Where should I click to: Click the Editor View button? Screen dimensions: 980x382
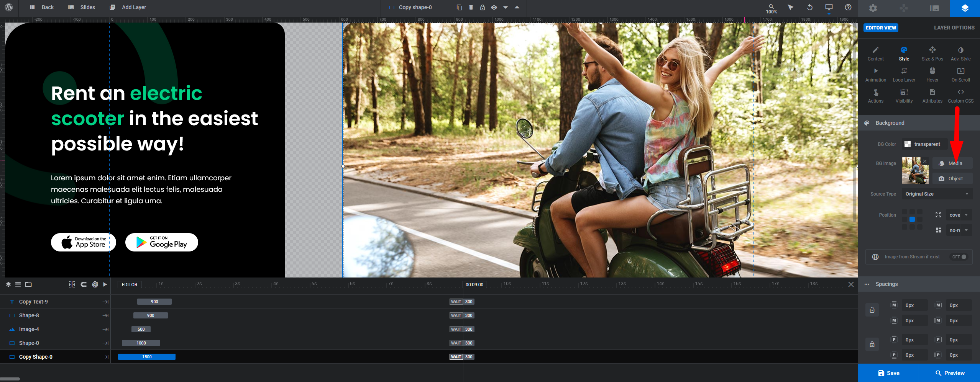coord(881,28)
